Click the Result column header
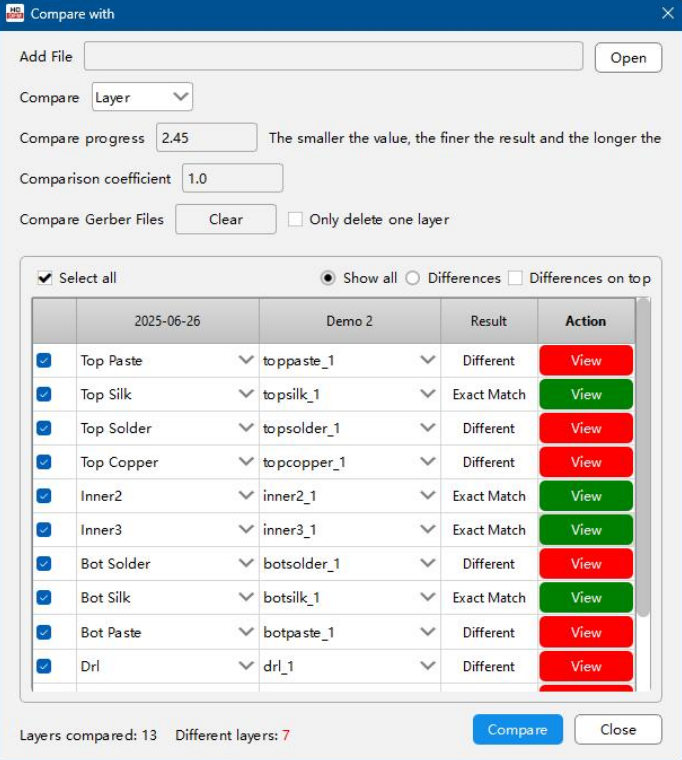 tap(489, 321)
